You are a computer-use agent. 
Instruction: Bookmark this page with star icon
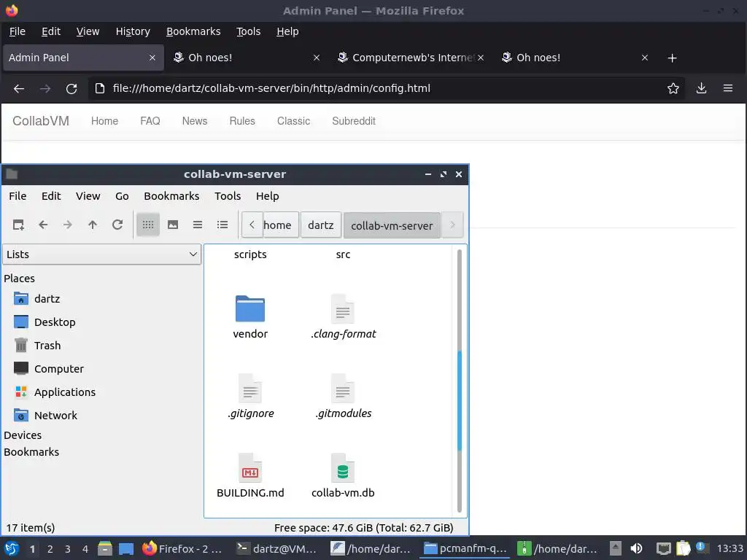tap(673, 88)
